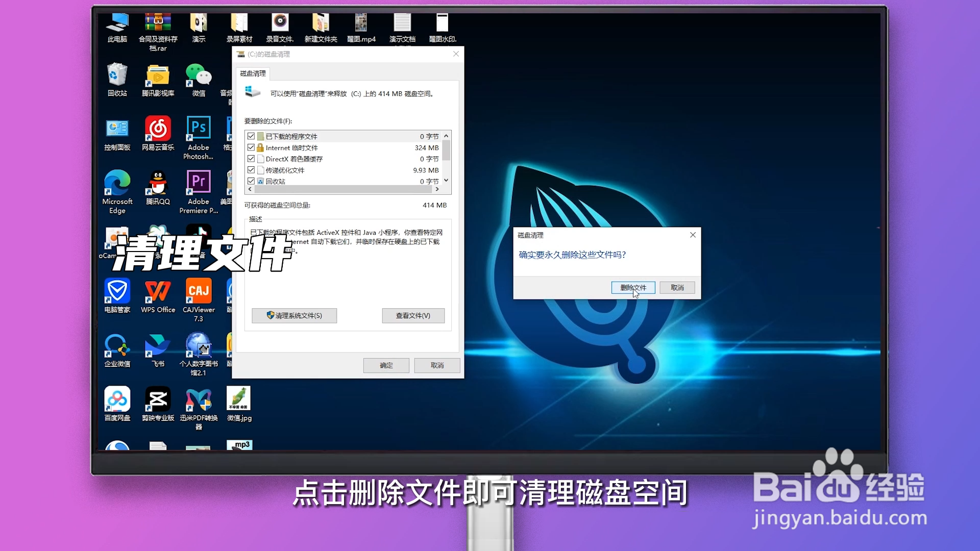Launch CAJViewer 7.3 desktop icon
The width and height of the screenshot is (980, 551).
(x=199, y=300)
